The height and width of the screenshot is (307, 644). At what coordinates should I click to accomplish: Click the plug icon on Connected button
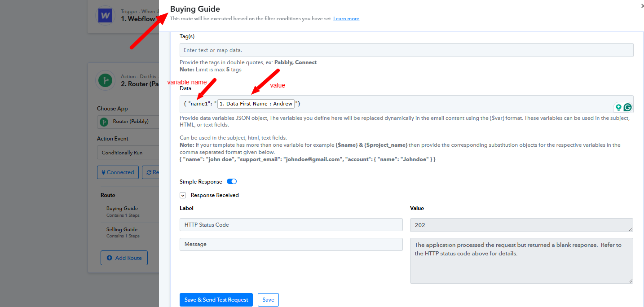pos(103,172)
